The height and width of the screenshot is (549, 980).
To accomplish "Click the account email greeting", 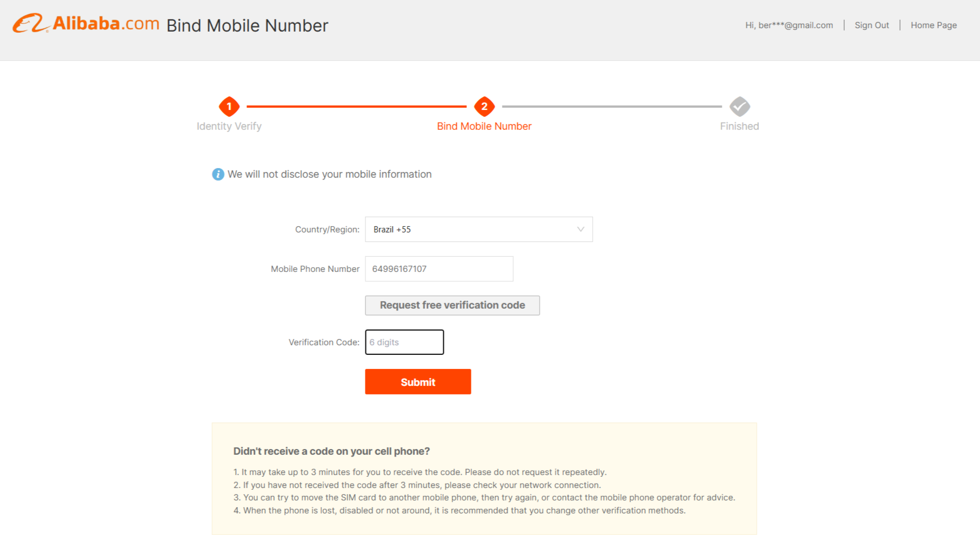I will [x=789, y=25].
